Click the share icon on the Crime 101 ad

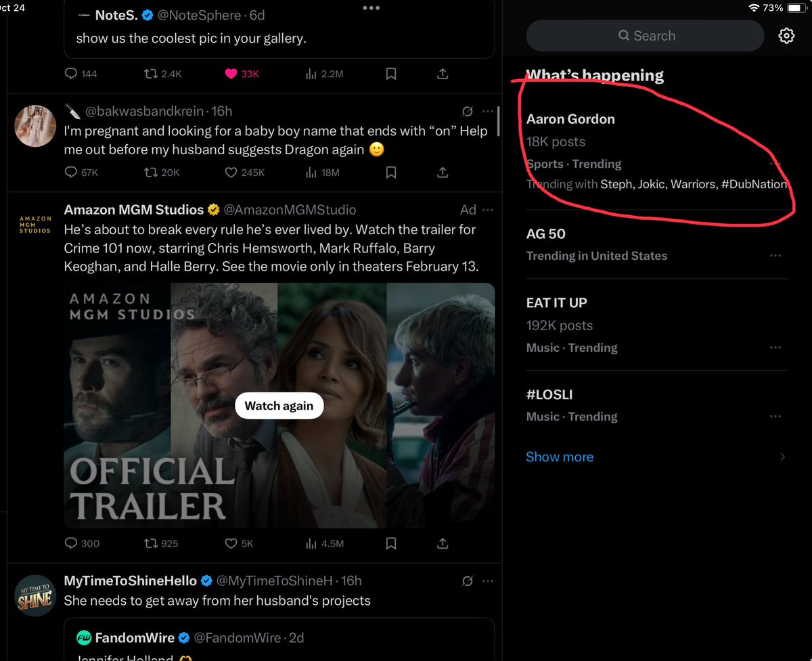point(442,543)
